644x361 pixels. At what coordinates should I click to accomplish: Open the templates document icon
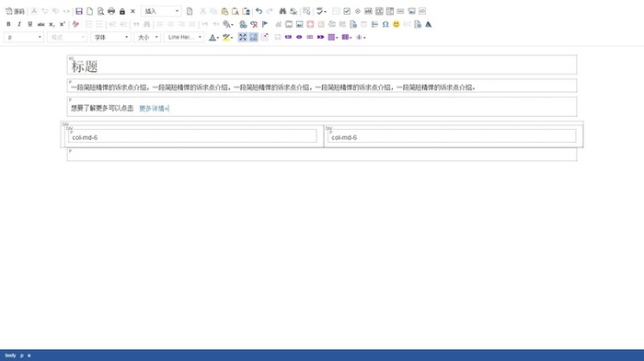(x=190, y=11)
